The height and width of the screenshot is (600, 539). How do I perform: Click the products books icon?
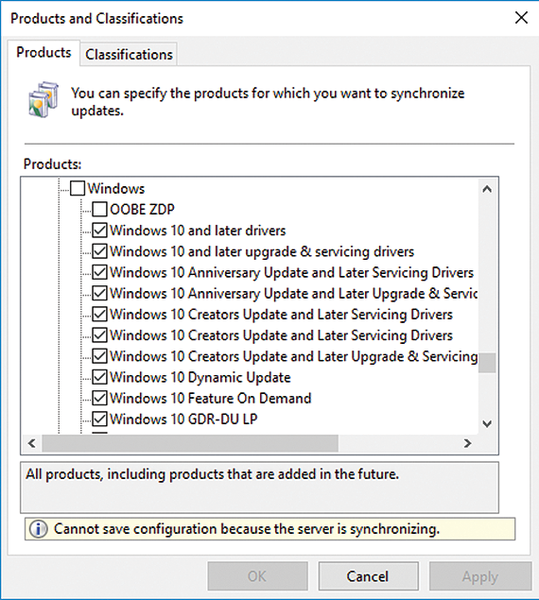pos(43,99)
